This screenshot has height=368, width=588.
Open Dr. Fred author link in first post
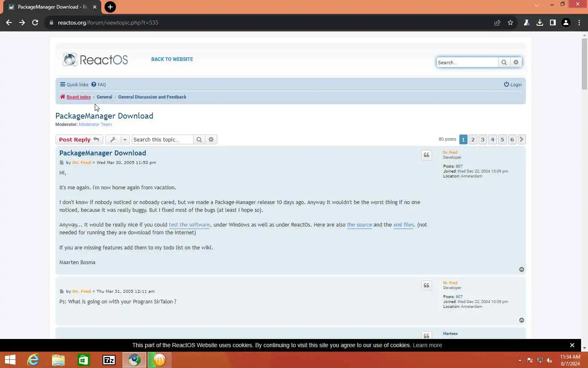tap(82, 162)
